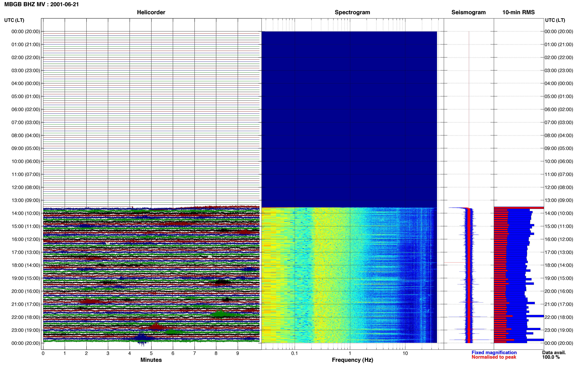Click the Normalised to peak legend text

pos(494,357)
